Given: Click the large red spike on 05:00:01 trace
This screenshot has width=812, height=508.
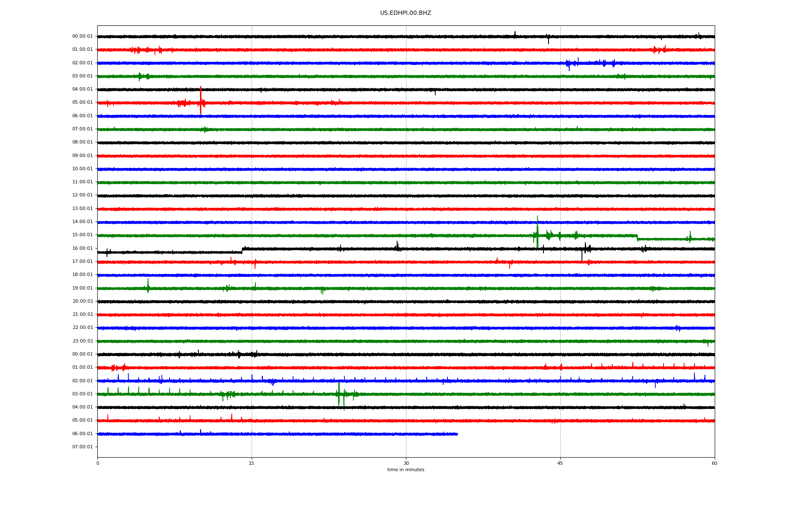Looking at the screenshot, I should coord(200,101).
